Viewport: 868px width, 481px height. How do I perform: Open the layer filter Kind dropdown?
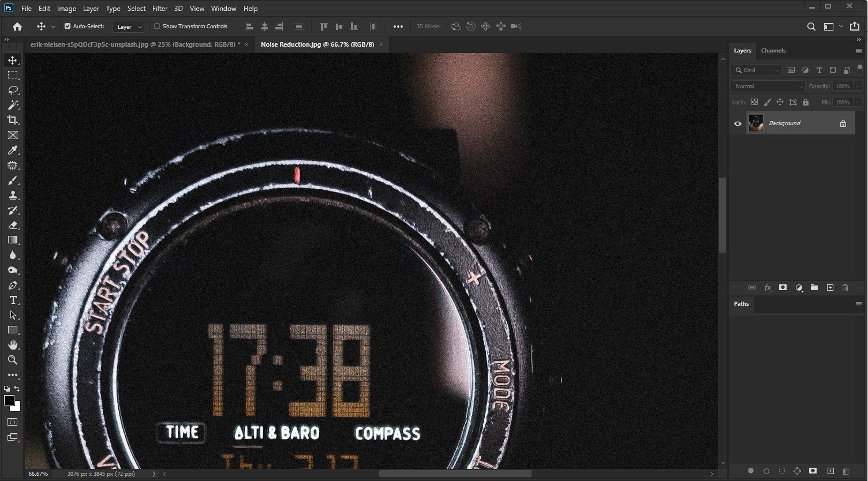click(x=756, y=70)
